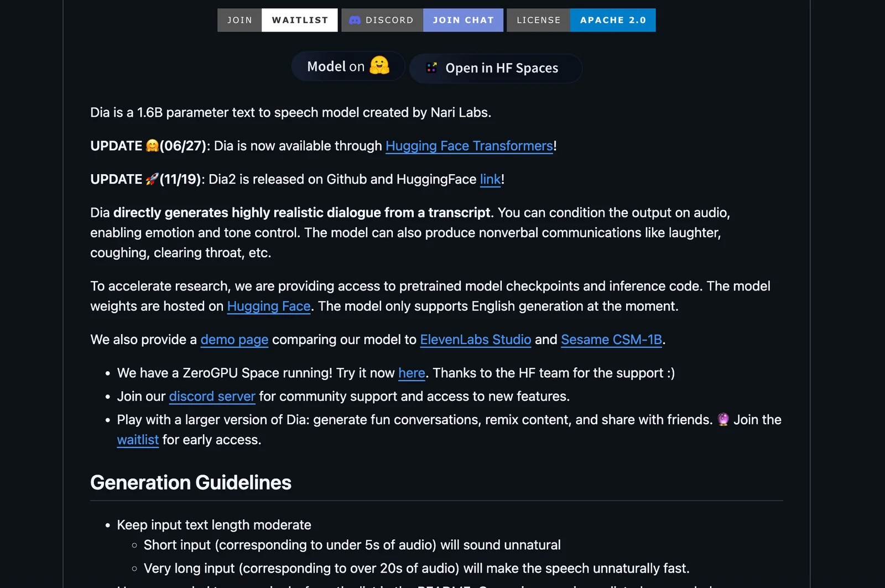Open the demo page link
Image resolution: width=885 pixels, height=588 pixels.
[234, 340]
